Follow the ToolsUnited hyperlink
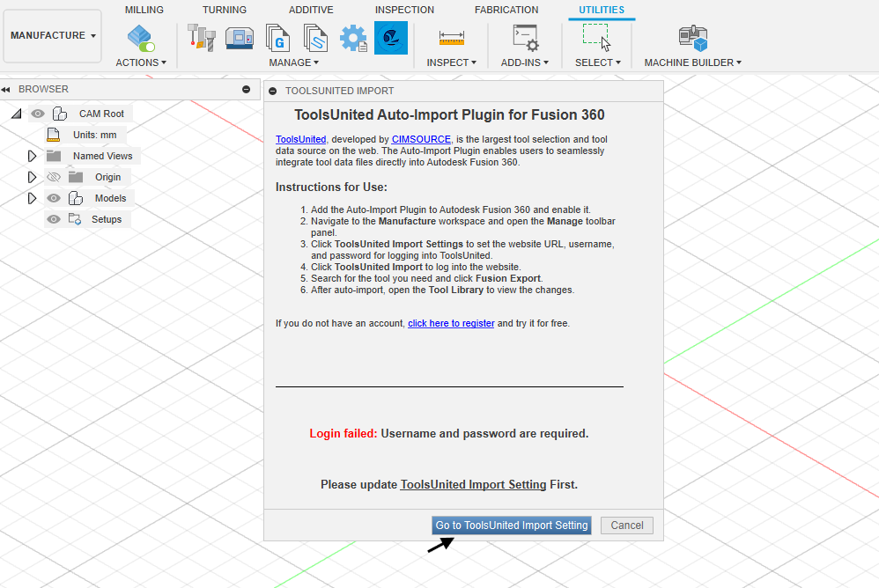This screenshot has width=879, height=588. pos(300,139)
